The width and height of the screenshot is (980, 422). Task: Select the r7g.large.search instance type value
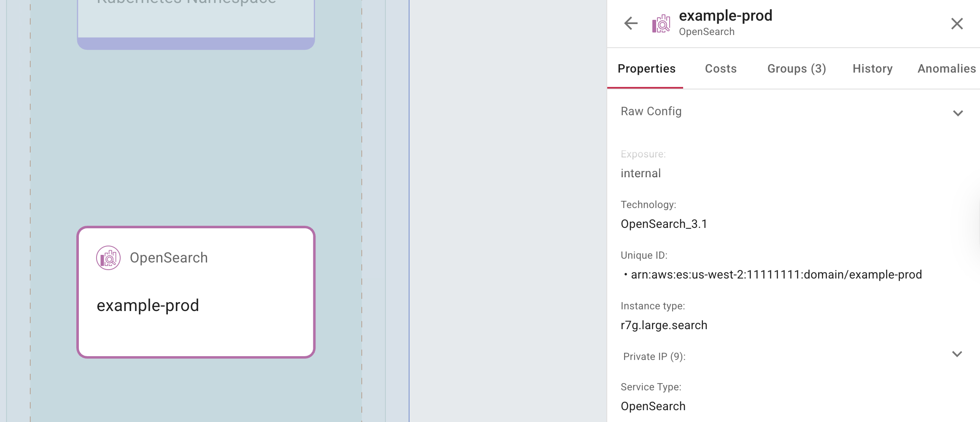coord(664,325)
